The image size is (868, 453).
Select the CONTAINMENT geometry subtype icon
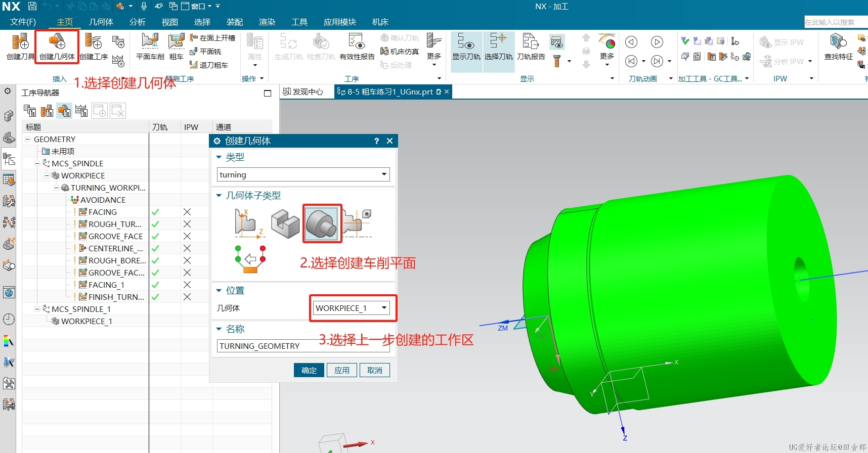(358, 223)
